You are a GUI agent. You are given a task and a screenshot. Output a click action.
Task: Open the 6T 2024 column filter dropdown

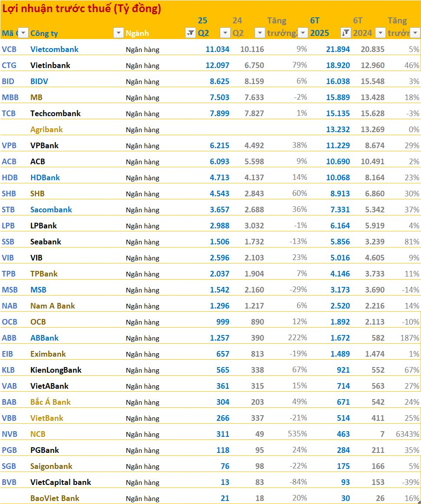tap(380, 33)
